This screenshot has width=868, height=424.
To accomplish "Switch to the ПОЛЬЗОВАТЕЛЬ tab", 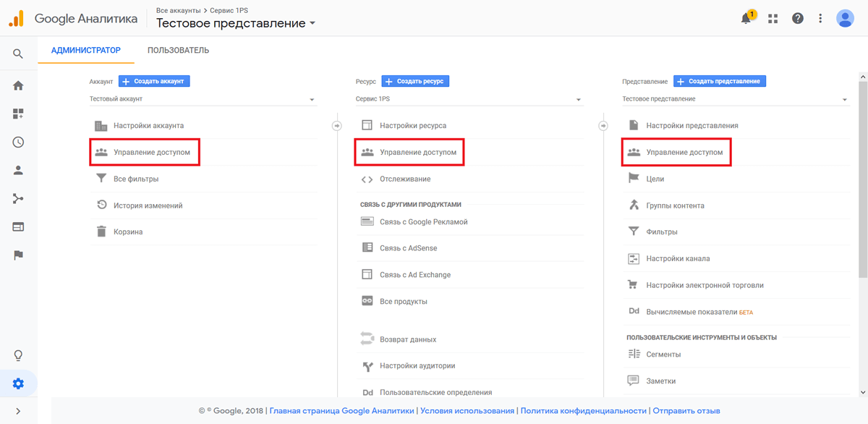I will pos(179,51).
